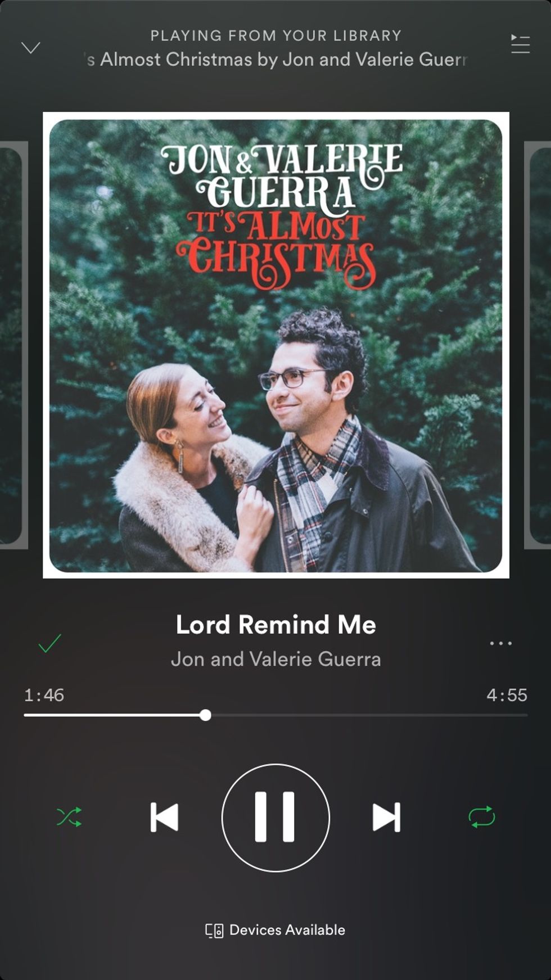Skip back to the previous track
551x980 pixels.
tap(164, 817)
